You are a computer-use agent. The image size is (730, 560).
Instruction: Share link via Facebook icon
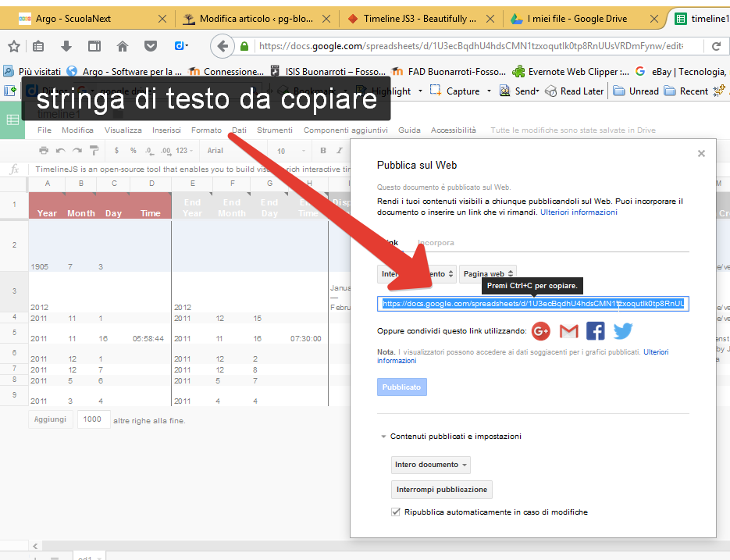pyautogui.click(x=596, y=331)
